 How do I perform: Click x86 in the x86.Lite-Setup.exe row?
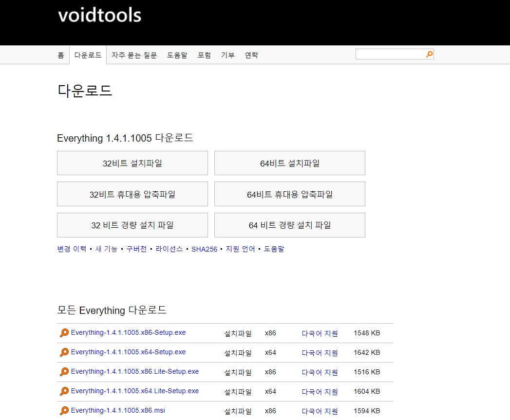click(x=270, y=372)
